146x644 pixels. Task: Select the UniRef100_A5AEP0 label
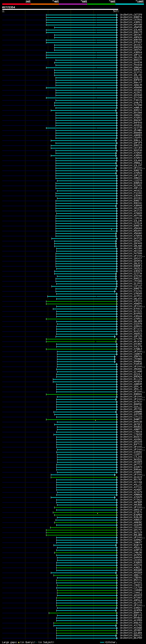pyautogui.click(x=131, y=304)
